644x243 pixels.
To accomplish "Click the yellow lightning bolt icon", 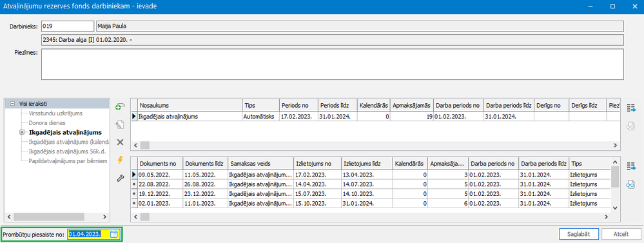I will pyautogui.click(x=121, y=160).
